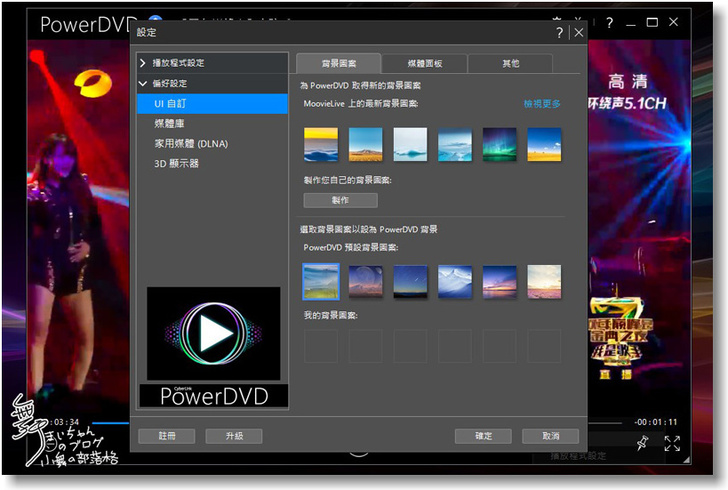The height and width of the screenshot is (490, 728).
Task: Expand the 播放程式設定 section
Action: point(143,63)
